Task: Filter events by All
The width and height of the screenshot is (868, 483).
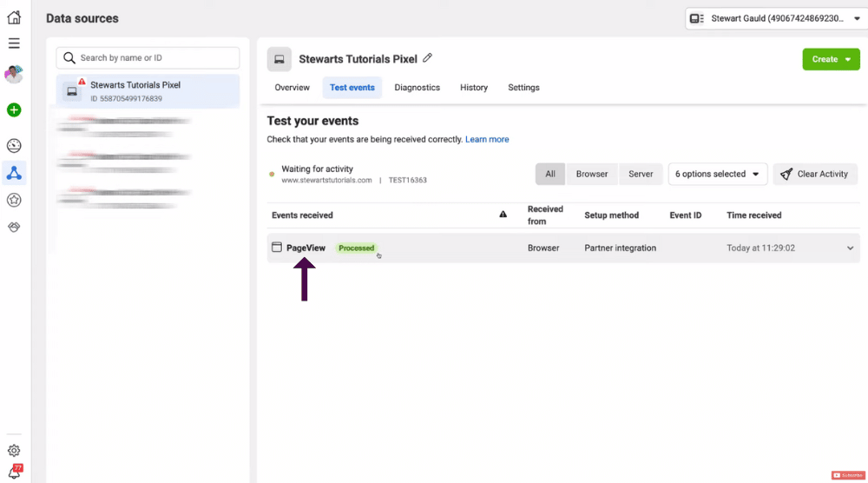Action: click(550, 174)
